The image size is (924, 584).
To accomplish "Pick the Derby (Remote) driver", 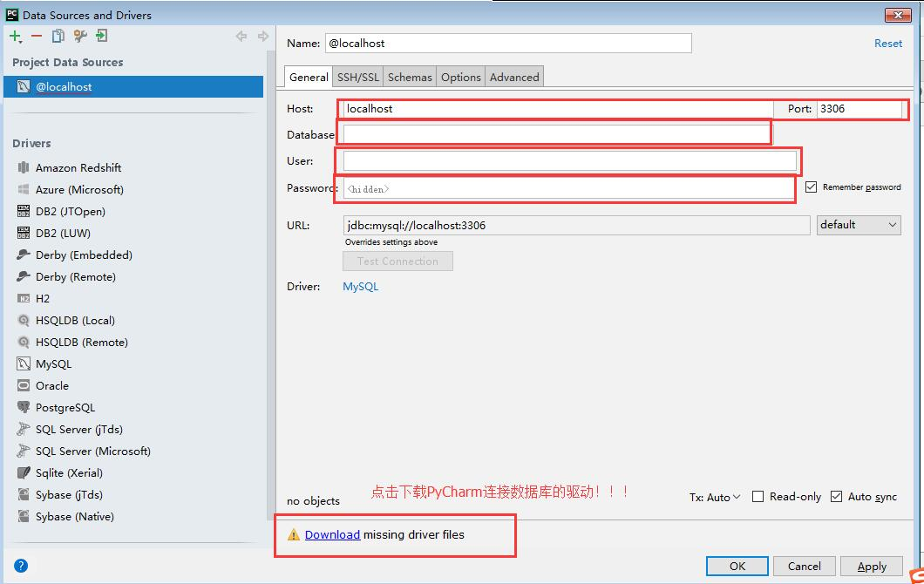I will tap(76, 277).
